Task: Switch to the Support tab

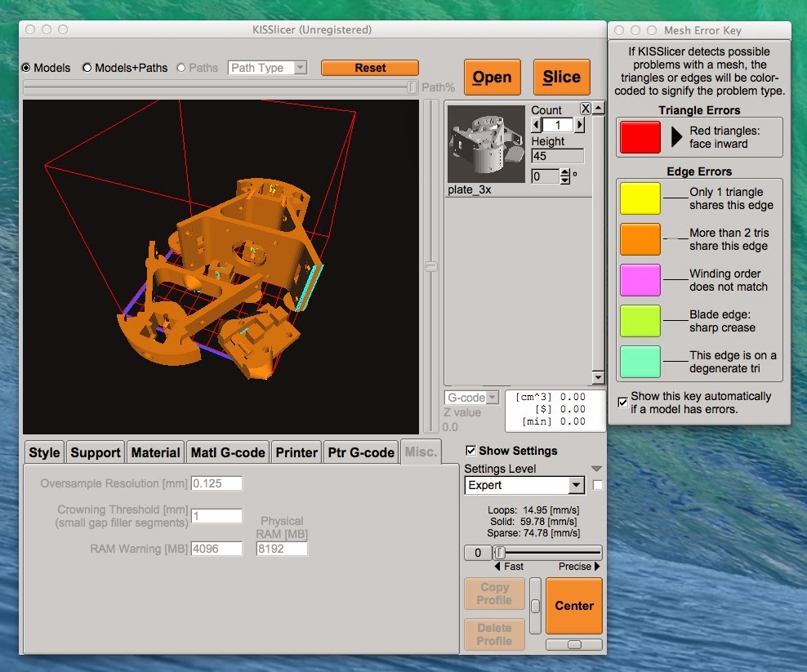Action: point(96,453)
